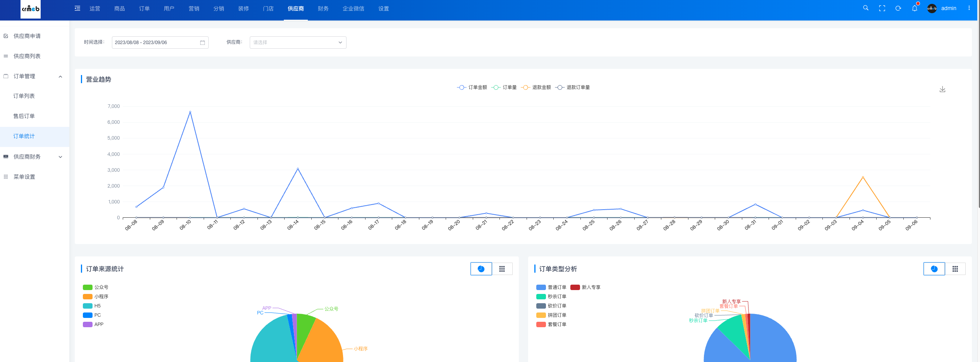The image size is (980, 362).
Task: Open the 运营 top menu
Action: coord(95,9)
